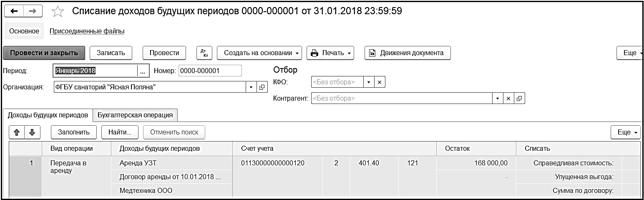This screenshot has height=200, width=644.
Task: Click the Номер input field
Action: pos(210,71)
